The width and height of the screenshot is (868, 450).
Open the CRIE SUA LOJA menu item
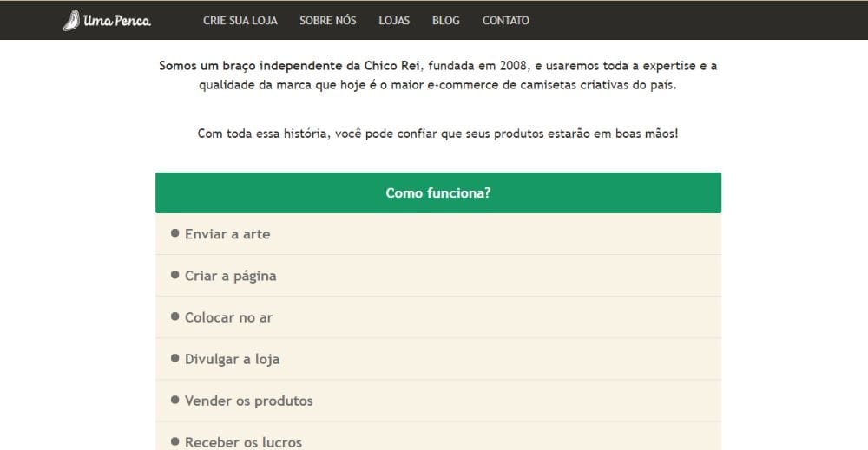tap(240, 20)
